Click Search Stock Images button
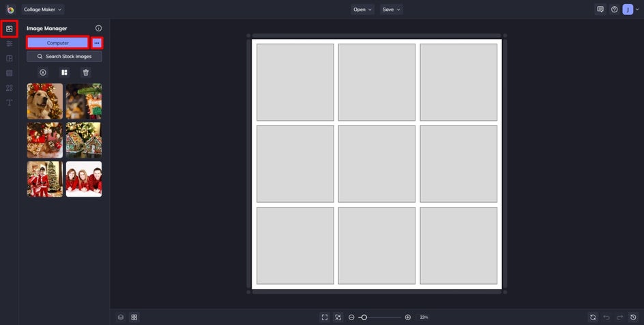 pos(65,56)
